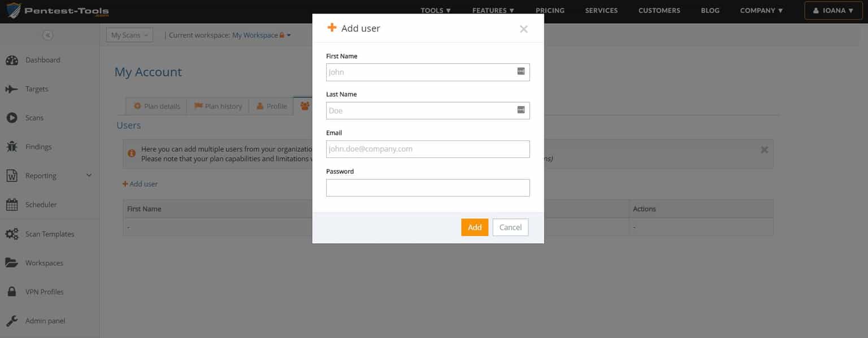This screenshot has height=338, width=868.
Task: Manage VPN Profiles
Action: pyautogui.click(x=45, y=292)
